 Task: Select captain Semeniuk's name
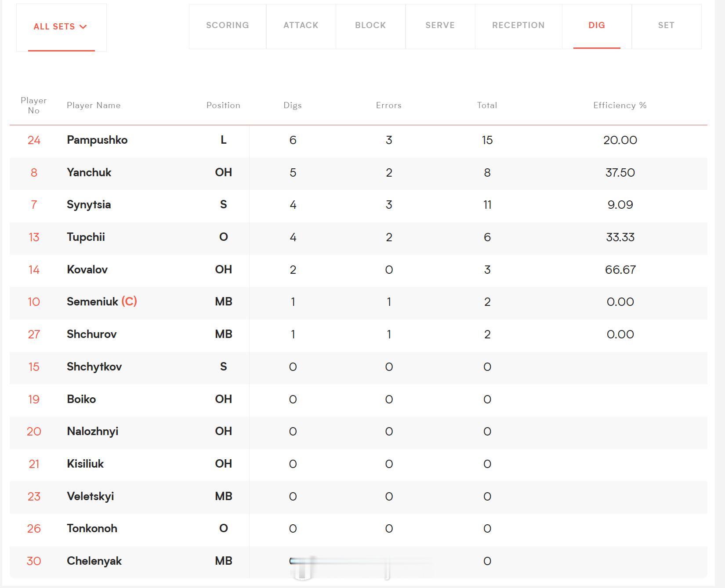[92, 302]
